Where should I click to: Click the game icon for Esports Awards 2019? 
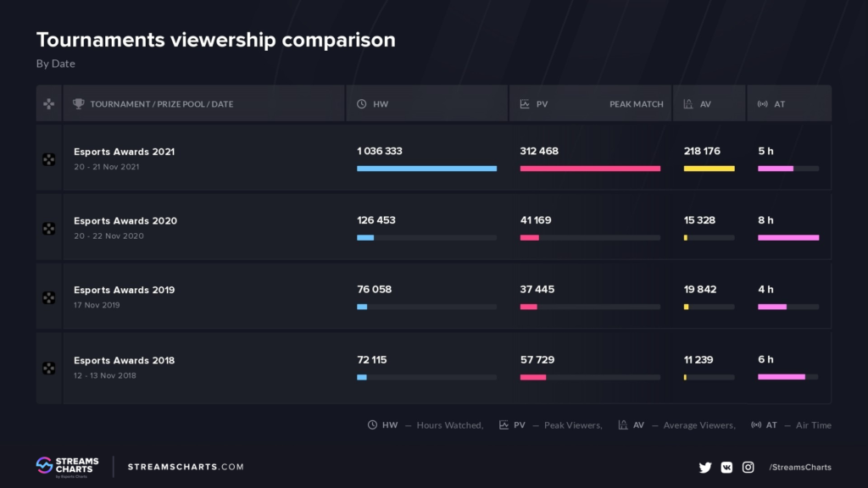tap(49, 297)
